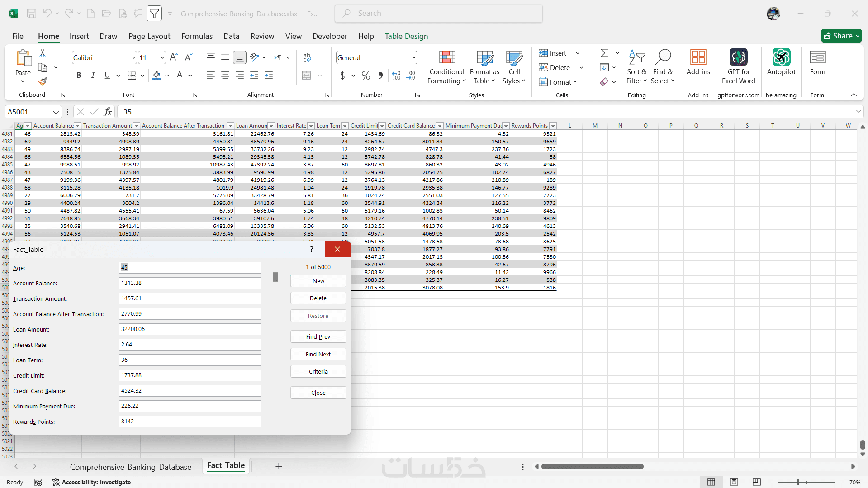Click the Center align icon
Image resolution: width=868 pixels, height=488 pixels.
point(225,76)
